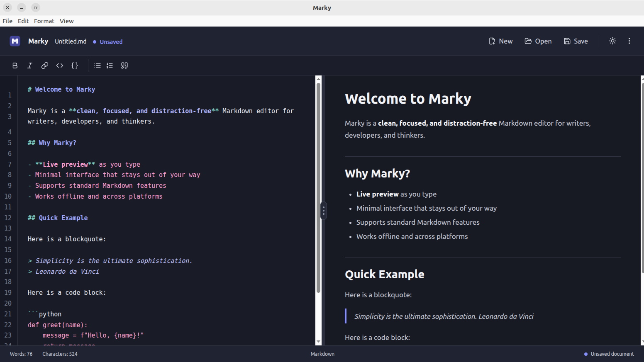Viewport: 644px width, 362px height.
Task: Open the View menu
Action: 66,21
